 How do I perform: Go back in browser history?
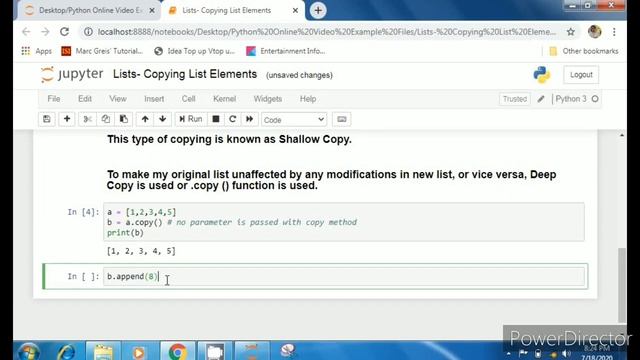point(26,32)
